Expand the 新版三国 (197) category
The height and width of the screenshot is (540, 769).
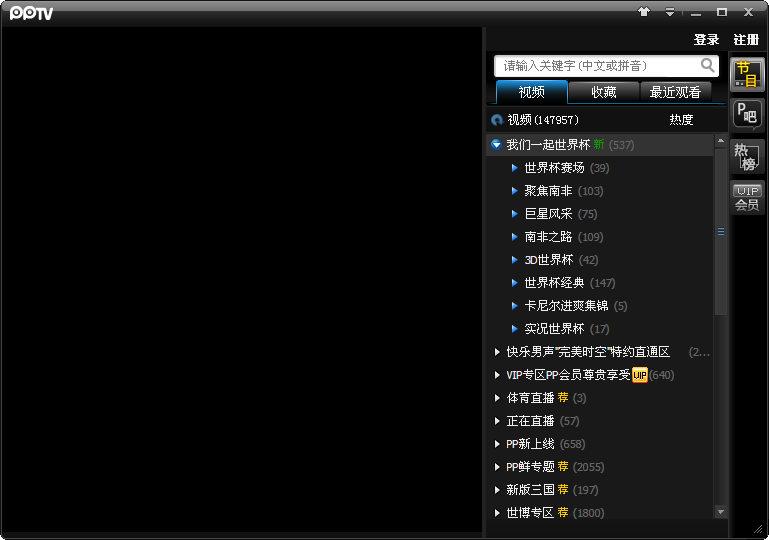pos(497,490)
